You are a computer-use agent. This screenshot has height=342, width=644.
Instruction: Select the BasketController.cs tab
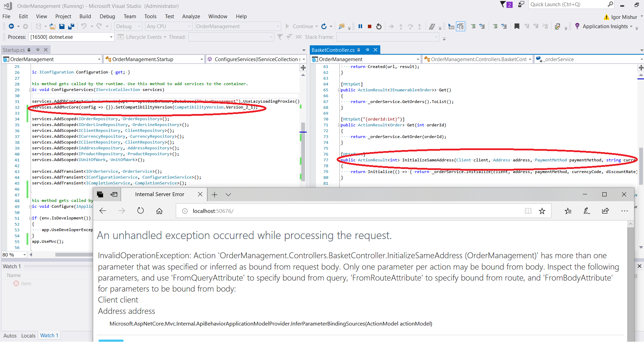[333, 50]
